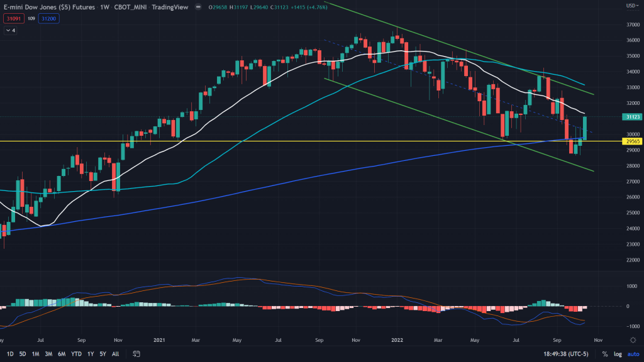
Task: Click the red sell button at 31091
Action: click(x=12, y=19)
